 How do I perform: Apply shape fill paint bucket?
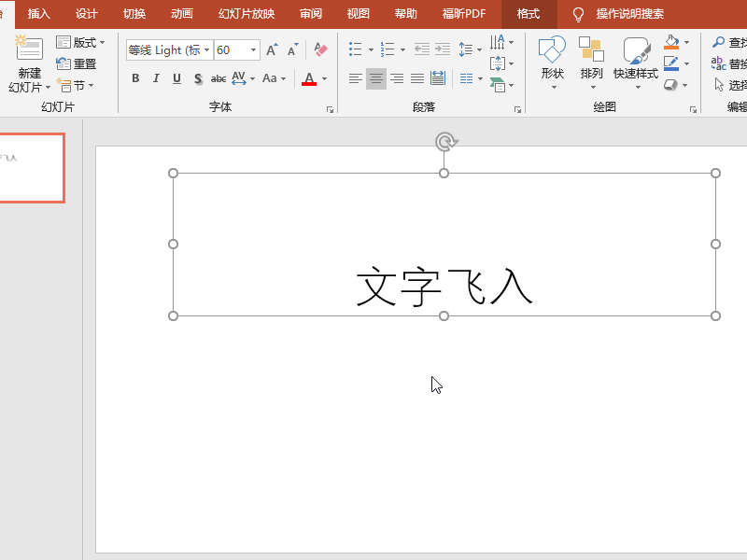tap(671, 42)
